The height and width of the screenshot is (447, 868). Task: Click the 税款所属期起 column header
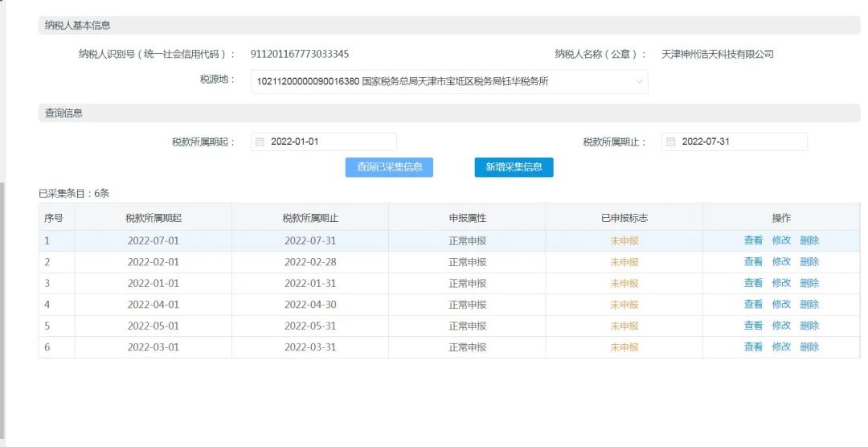154,218
